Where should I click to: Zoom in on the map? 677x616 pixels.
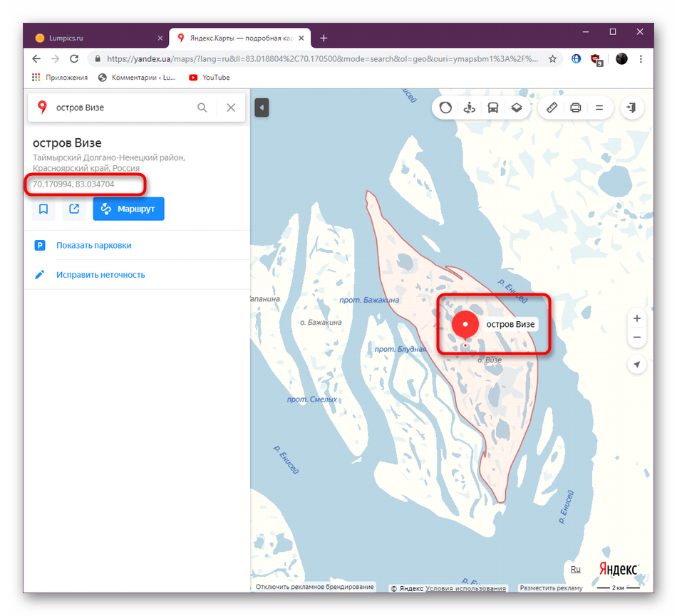coord(637,318)
